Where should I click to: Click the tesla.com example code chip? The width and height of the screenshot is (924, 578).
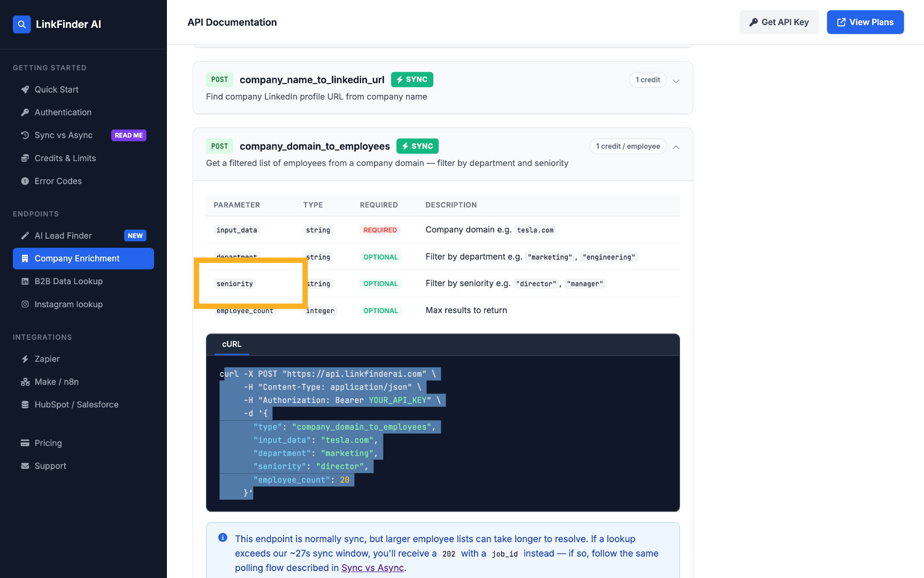[536, 230]
